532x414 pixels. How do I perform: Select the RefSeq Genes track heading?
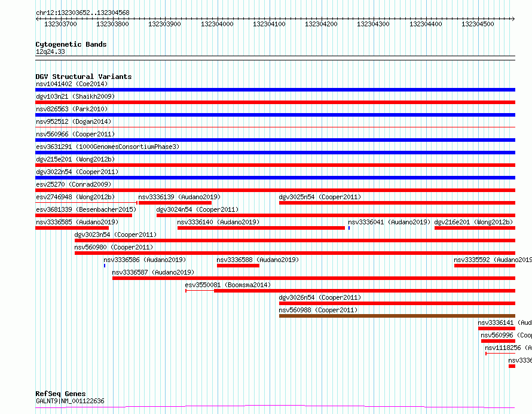[60, 394]
